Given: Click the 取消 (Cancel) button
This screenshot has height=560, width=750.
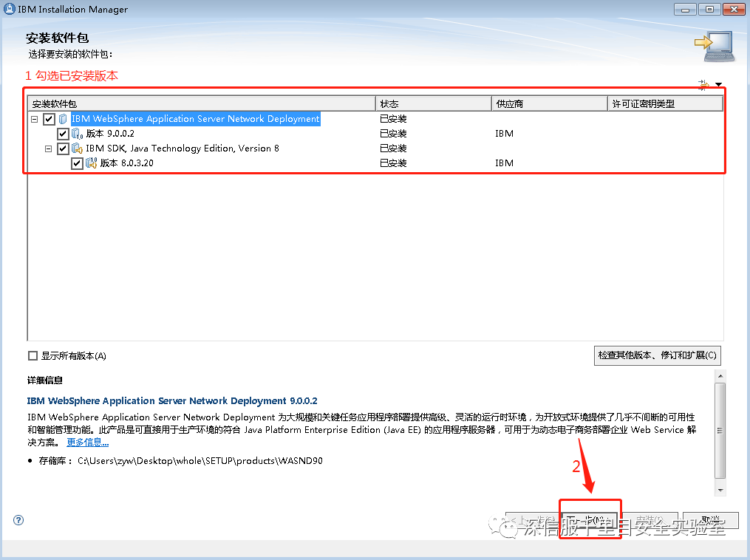Looking at the screenshot, I should click(711, 520).
